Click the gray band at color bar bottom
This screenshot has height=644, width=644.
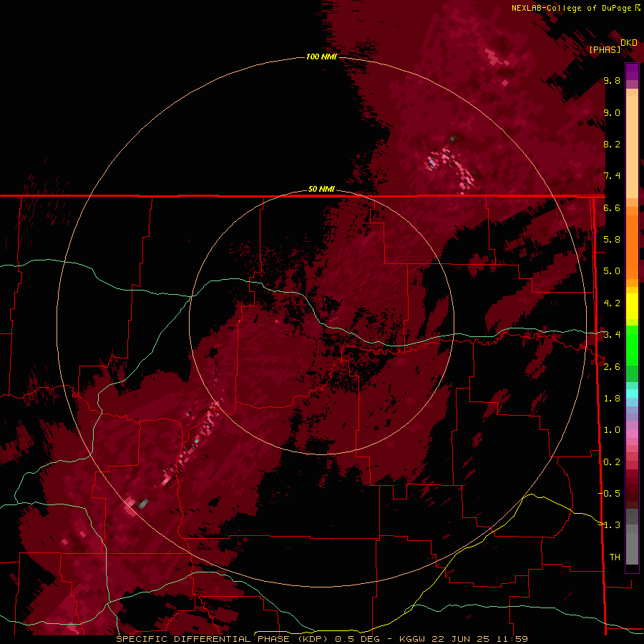pyautogui.click(x=632, y=545)
